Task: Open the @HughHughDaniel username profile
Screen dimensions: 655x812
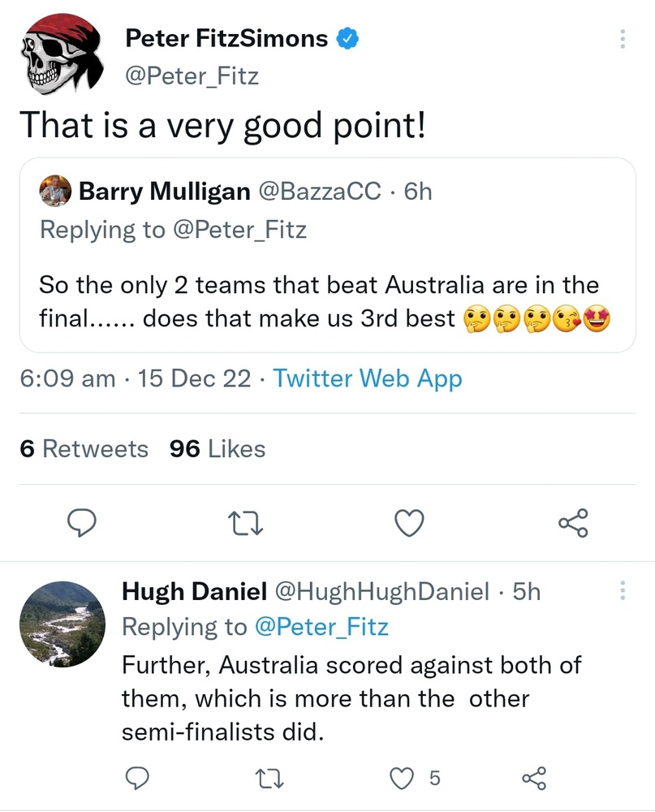Action: [383, 592]
